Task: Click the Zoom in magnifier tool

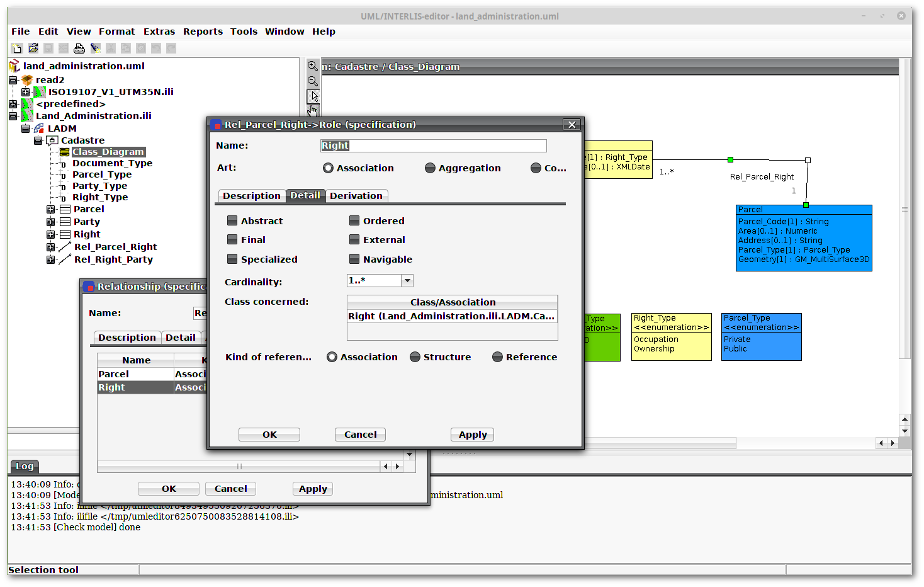Action: pyautogui.click(x=313, y=66)
